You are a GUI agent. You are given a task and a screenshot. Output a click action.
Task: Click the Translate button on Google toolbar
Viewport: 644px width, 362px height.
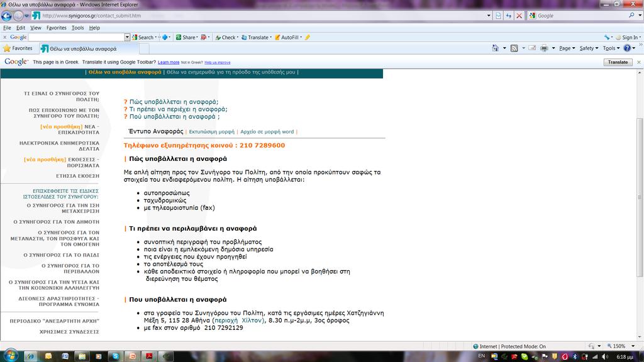[255, 37]
